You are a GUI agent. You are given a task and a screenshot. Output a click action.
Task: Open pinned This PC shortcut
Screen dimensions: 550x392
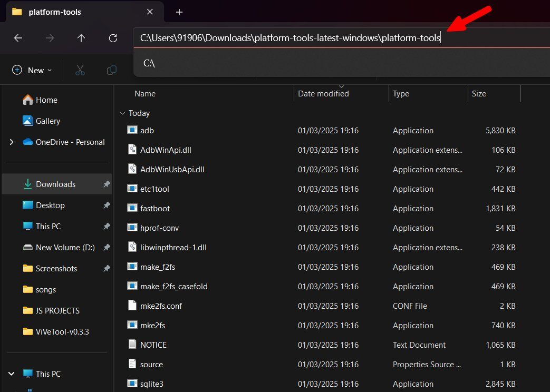(41, 226)
